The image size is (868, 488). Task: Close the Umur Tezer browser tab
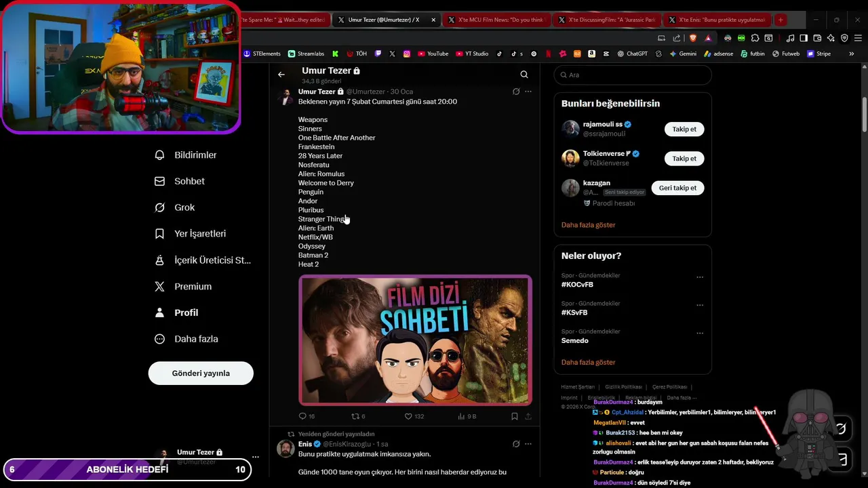433,20
